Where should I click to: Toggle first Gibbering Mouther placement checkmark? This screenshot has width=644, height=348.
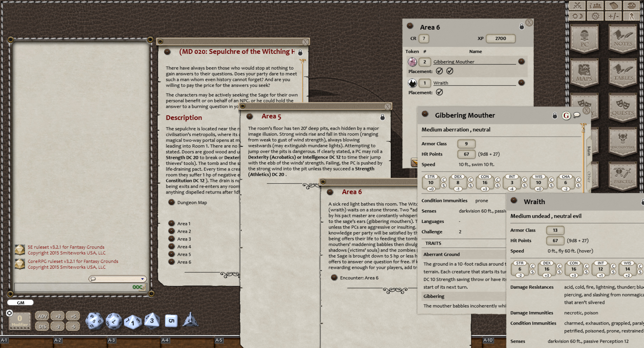tap(440, 71)
